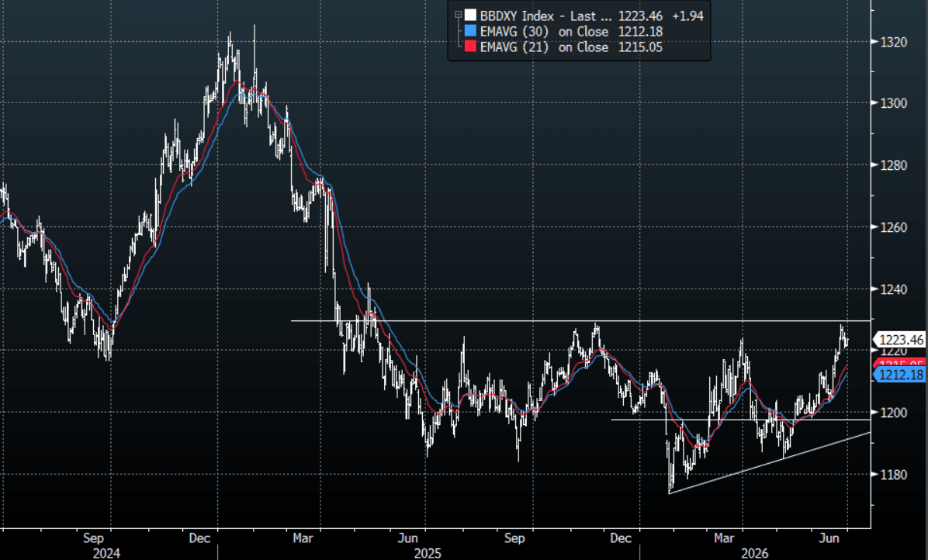Click the 2025 year label on time axis
The height and width of the screenshot is (560, 928).
428,553
